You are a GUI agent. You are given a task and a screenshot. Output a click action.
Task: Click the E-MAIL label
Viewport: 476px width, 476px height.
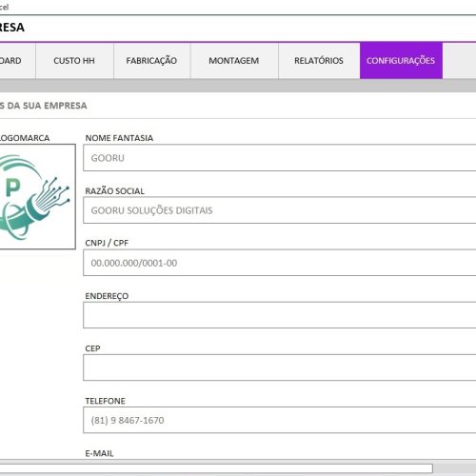click(x=99, y=453)
